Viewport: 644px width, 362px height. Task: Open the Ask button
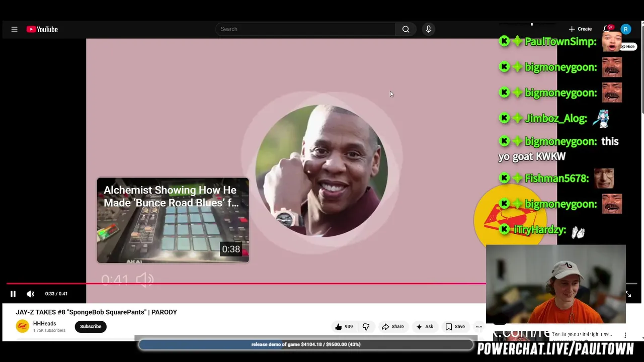click(x=424, y=327)
